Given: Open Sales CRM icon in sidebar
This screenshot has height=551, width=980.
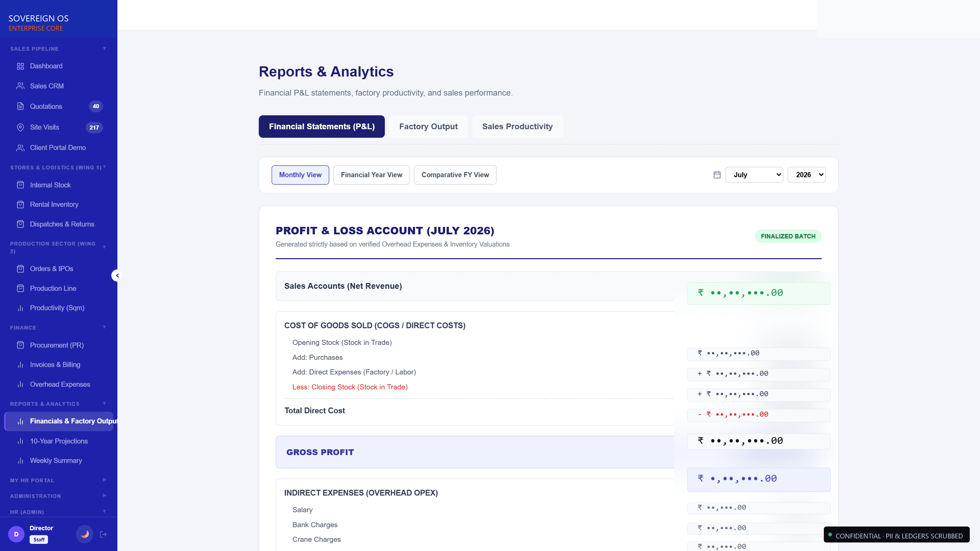Looking at the screenshot, I should point(20,86).
